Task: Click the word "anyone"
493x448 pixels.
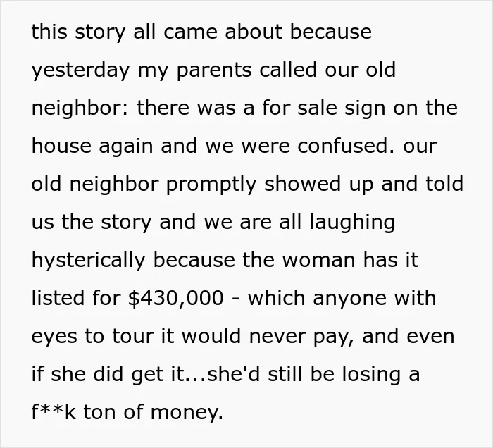Action: (349, 299)
